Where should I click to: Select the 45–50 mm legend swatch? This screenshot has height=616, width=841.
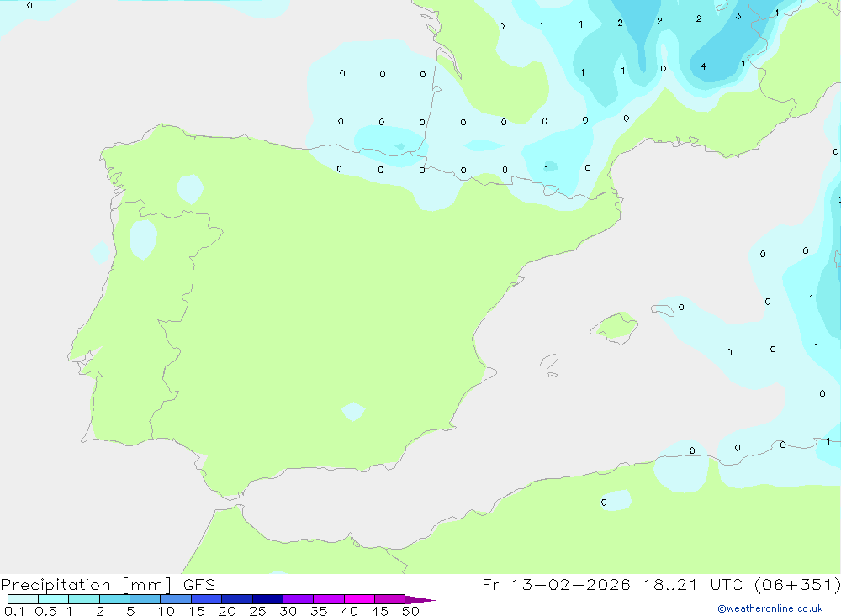390,599
